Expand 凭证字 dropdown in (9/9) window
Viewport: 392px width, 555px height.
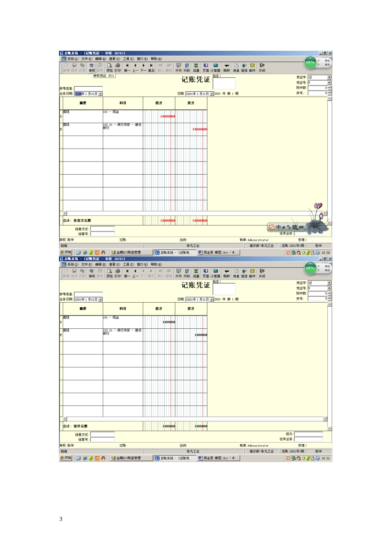[329, 283]
